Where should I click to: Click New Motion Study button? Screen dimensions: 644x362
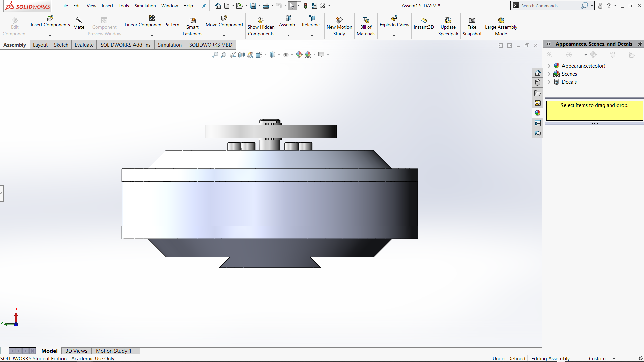tap(339, 21)
